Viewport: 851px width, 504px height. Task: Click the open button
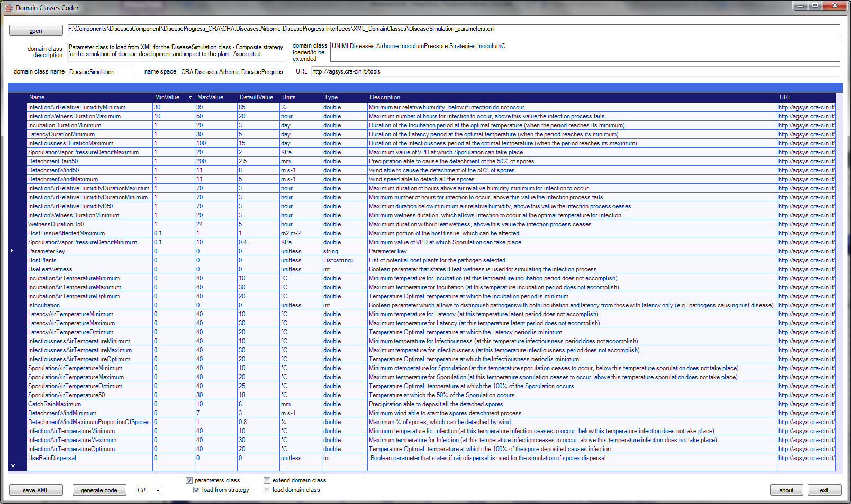point(35,31)
